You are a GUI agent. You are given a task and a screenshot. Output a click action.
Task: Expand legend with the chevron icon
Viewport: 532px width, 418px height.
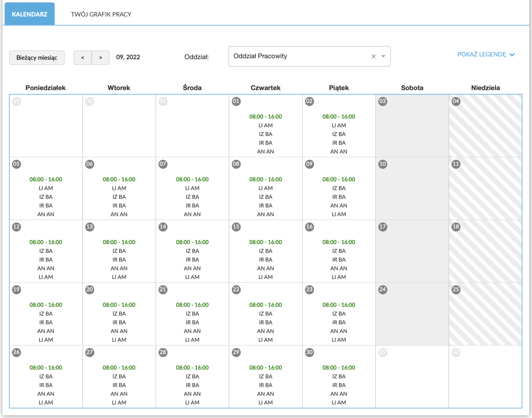tap(512, 55)
